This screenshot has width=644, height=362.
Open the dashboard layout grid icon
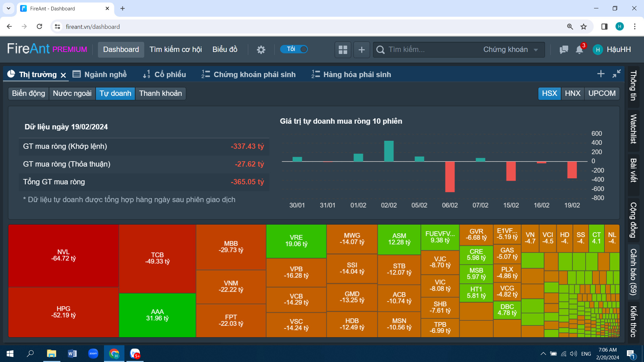pos(343,50)
